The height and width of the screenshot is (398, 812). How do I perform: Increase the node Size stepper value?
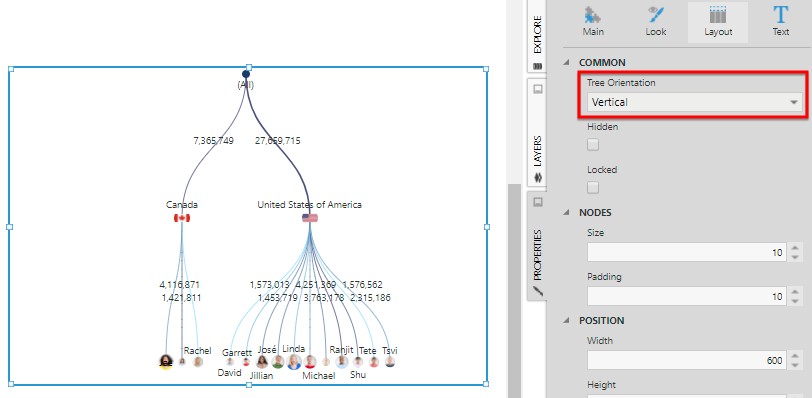795,247
